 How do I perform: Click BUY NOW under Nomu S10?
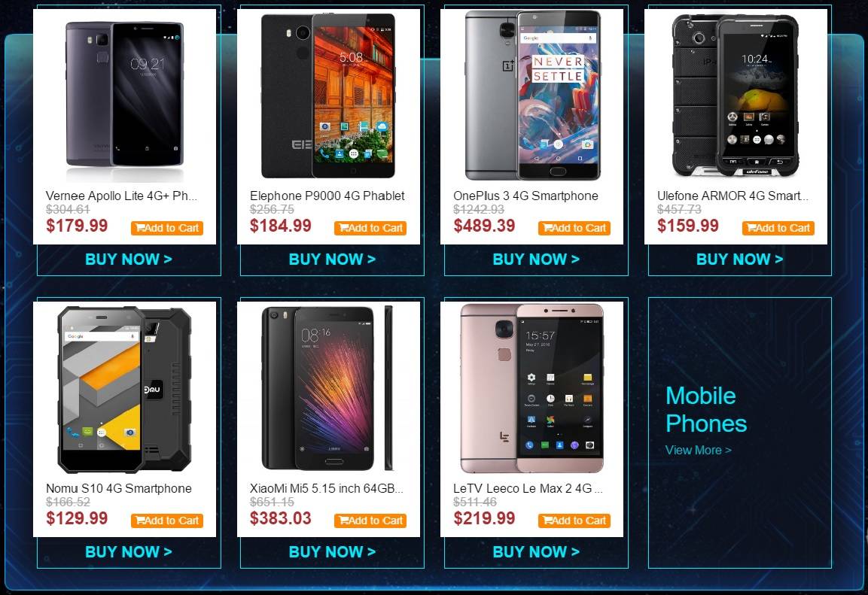click(x=129, y=552)
